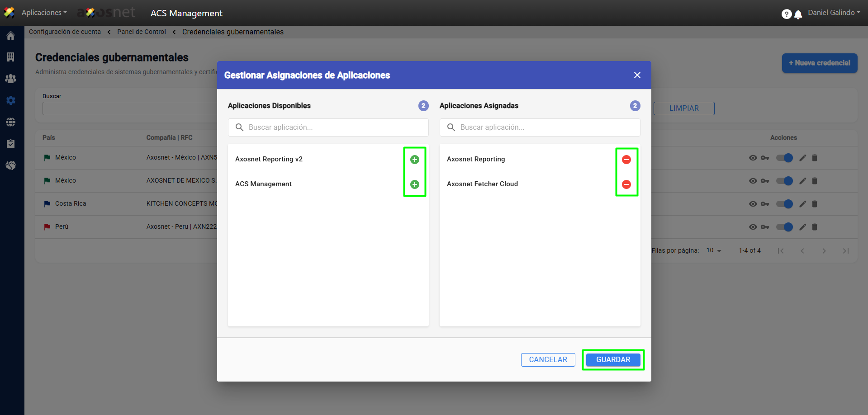Open the help question mark icon

click(x=786, y=14)
